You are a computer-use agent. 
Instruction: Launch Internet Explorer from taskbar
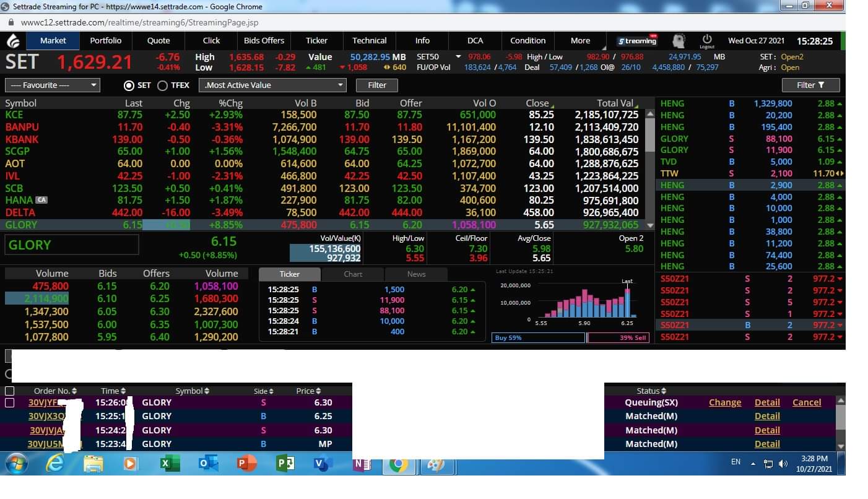pyautogui.click(x=55, y=463)
